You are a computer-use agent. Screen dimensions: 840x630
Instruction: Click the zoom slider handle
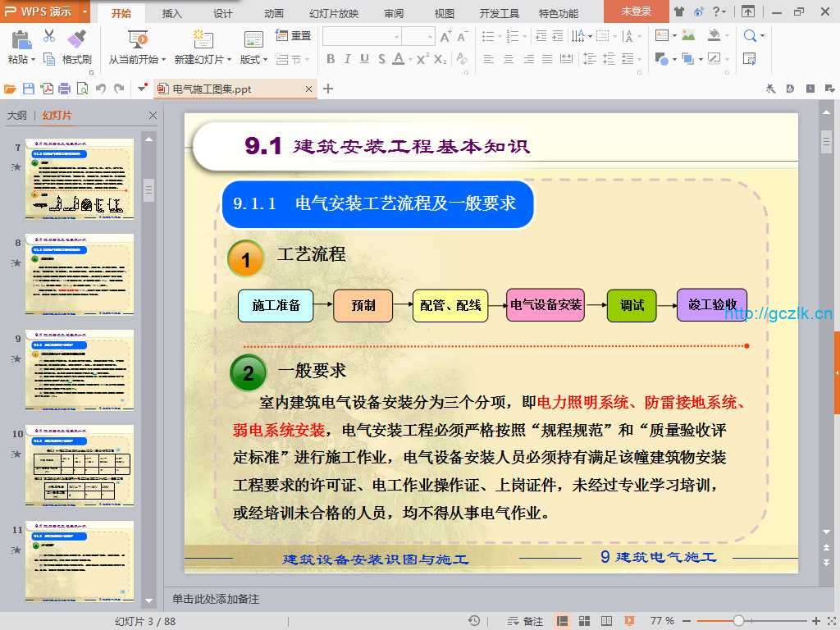[738, 621]
